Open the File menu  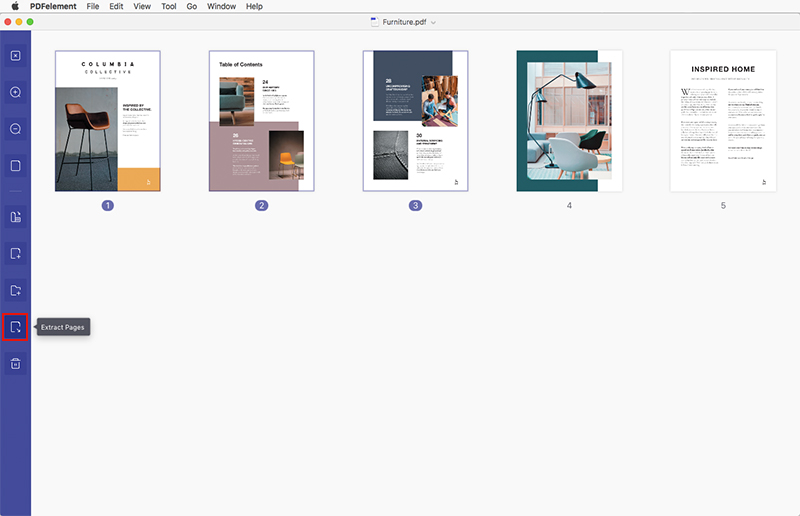pos(93,6)
